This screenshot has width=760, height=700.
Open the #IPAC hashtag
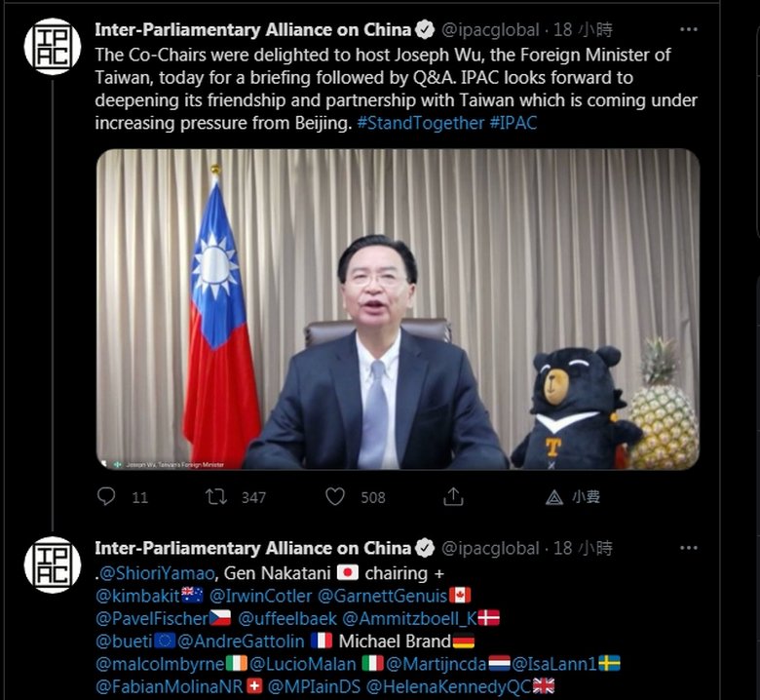tap(513, 123)
